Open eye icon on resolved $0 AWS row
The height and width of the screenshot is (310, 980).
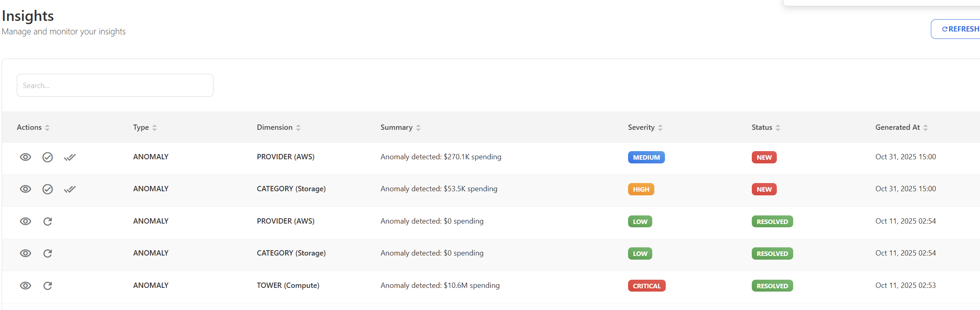click(x=25, y=222)
